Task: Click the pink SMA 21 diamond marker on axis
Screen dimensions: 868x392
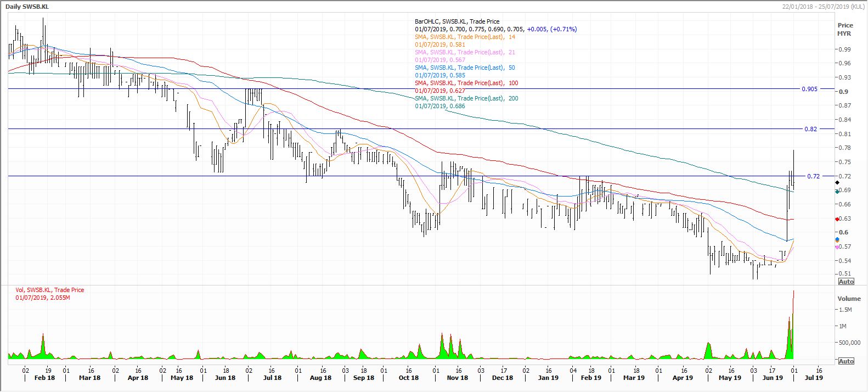Action: [837, 247]
